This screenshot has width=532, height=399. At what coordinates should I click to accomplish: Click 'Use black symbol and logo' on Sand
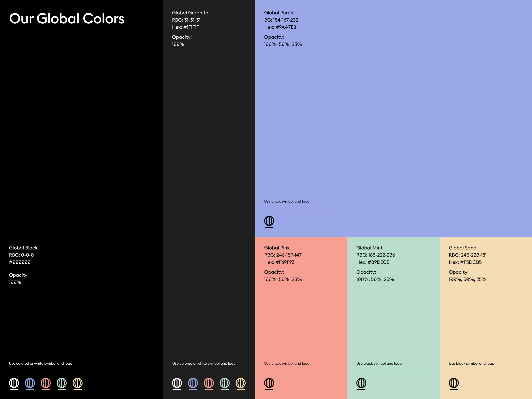[471, 363]
